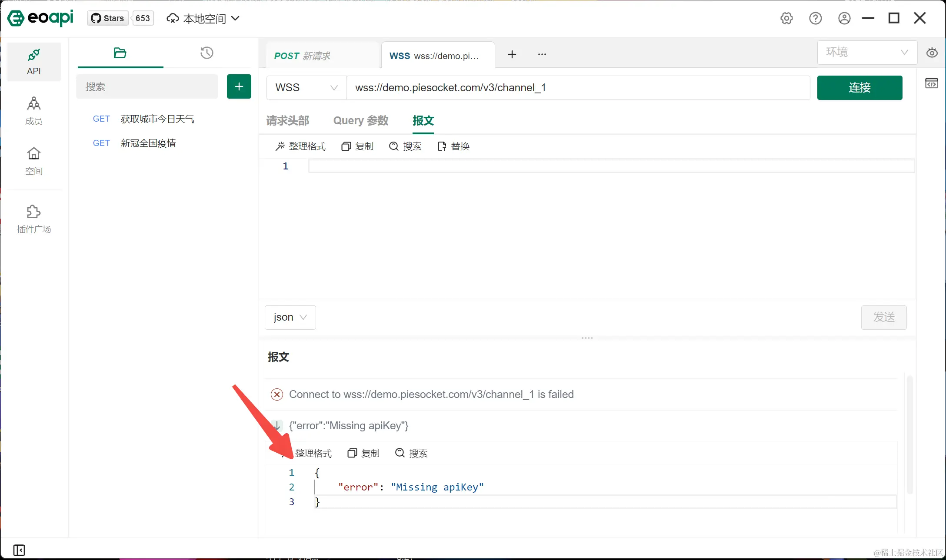Click the response panel vertical scrollbar
The width and height of the screenshot is (946, 560).
coord(909,434)
